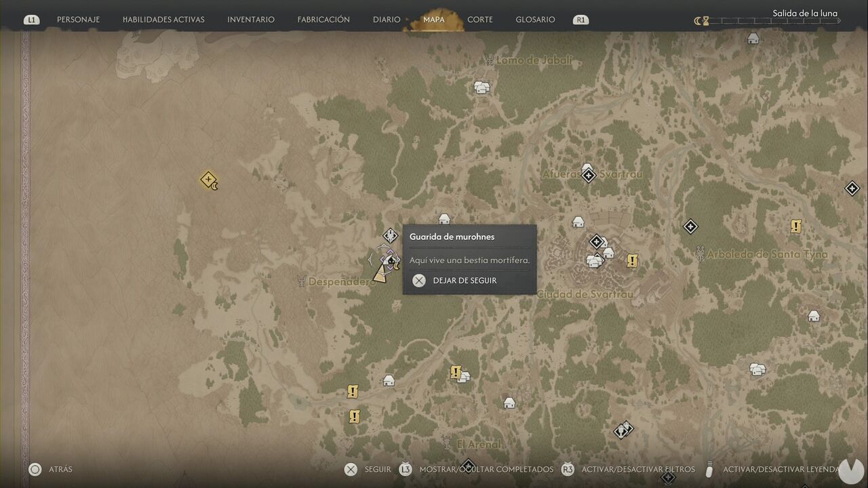Switch to HABILIDADES ACTIVAS tab
The image size is (868, 488).
click(163, 20)
